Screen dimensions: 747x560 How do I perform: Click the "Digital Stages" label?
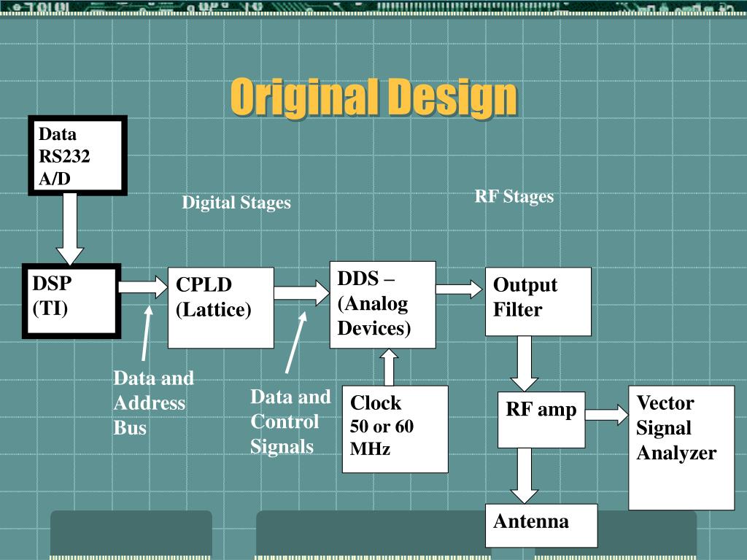coord(236,203)
